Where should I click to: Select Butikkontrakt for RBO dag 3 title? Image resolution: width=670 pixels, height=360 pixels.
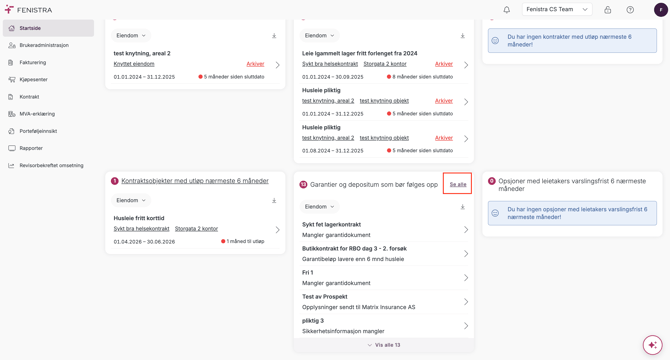(x=354, y=249)
